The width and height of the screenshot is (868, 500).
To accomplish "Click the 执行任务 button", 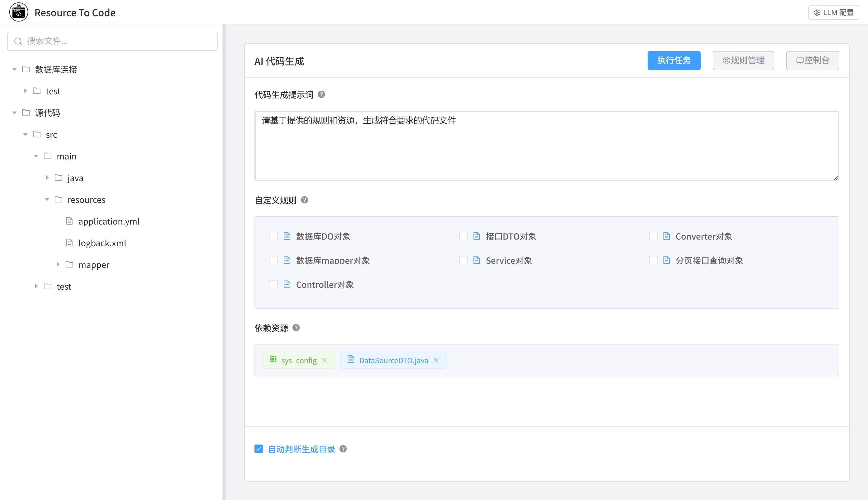I will (x=674, y=61).
